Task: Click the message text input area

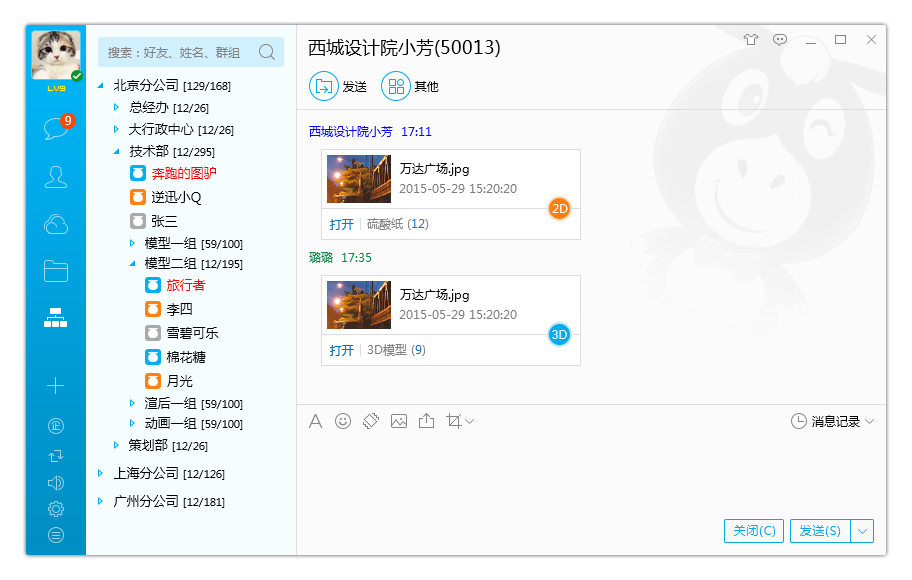Action: (590, 474)
